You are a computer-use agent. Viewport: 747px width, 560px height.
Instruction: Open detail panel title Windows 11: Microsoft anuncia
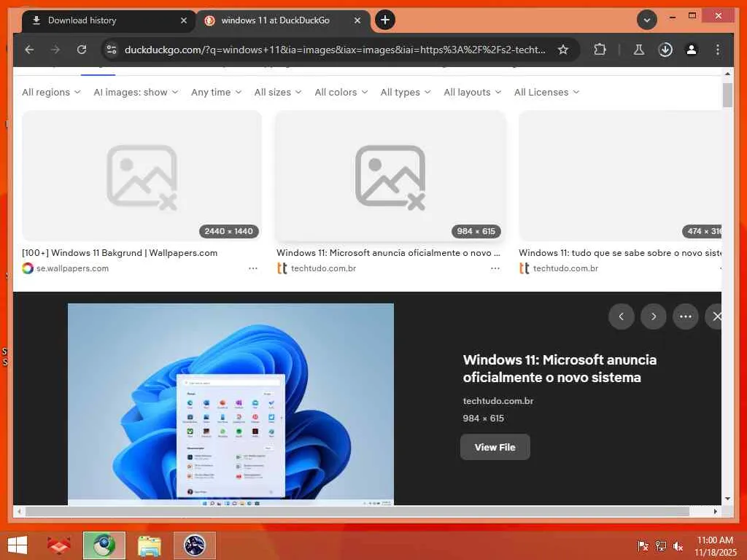[560, 368]
